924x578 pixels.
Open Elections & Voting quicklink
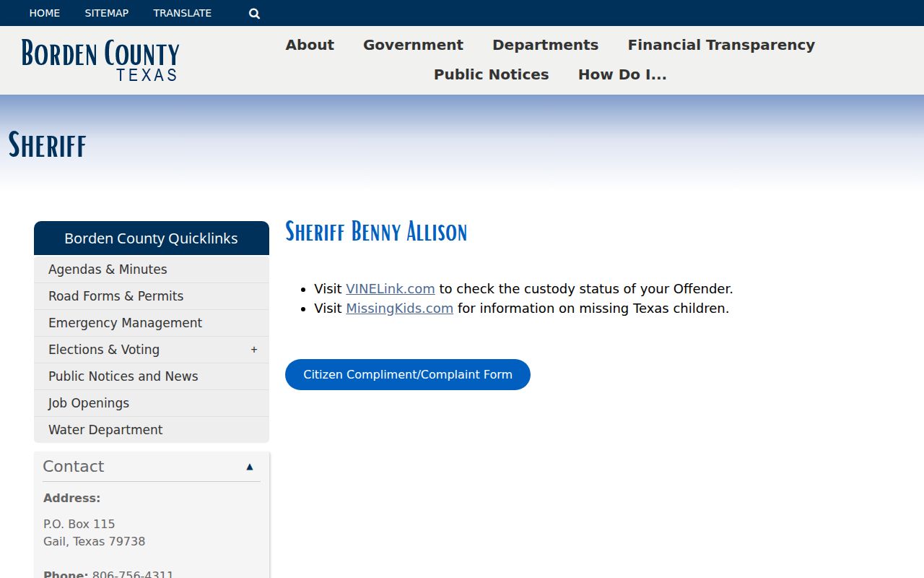click(152, 350)
